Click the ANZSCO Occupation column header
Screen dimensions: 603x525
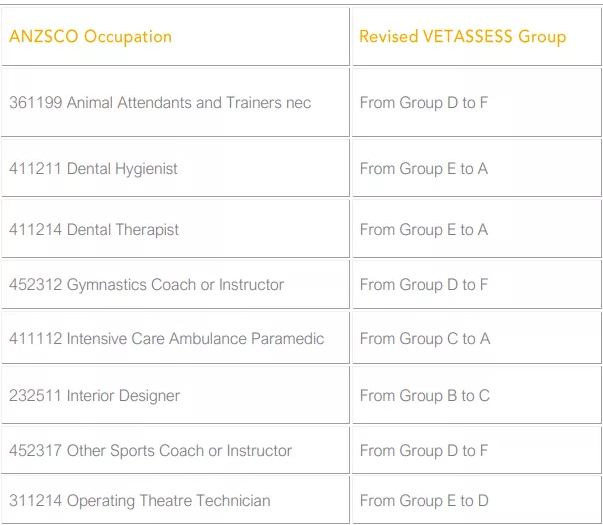click(90, 37)
